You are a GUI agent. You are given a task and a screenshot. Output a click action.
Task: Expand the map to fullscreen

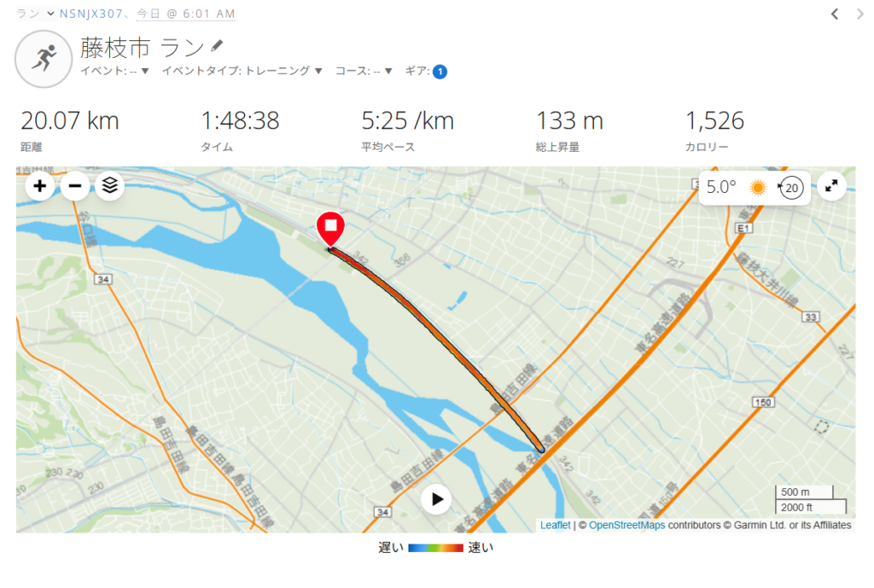coord(831,185)
